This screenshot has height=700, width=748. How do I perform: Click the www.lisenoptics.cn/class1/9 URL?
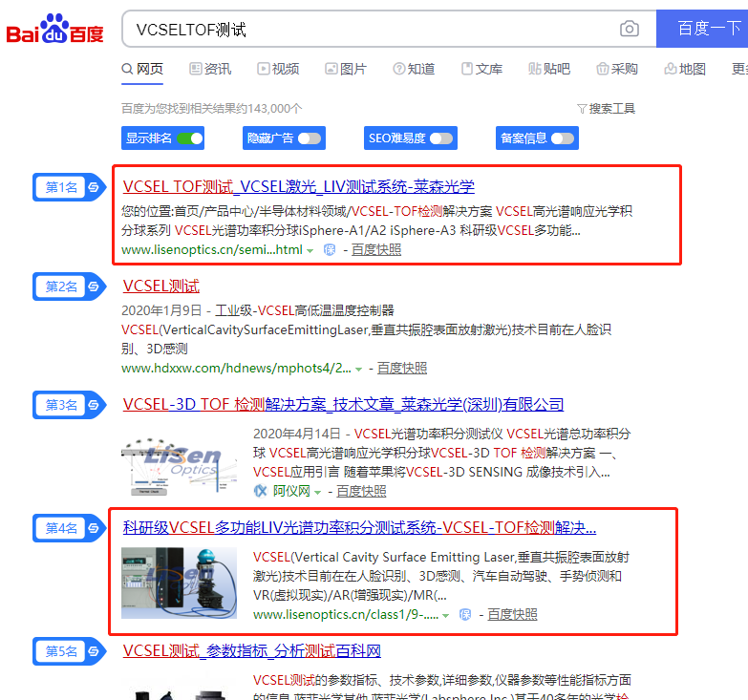pyautogui.click(x=346, y=615)
